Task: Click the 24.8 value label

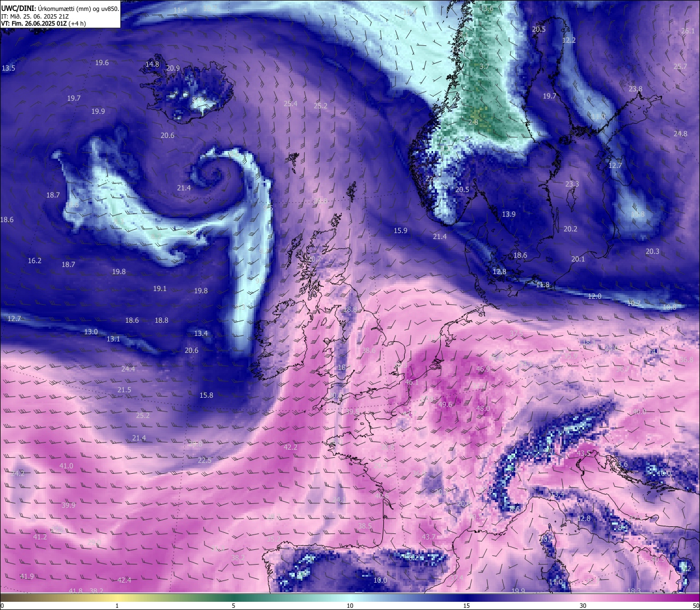Action: pos(680,134)
